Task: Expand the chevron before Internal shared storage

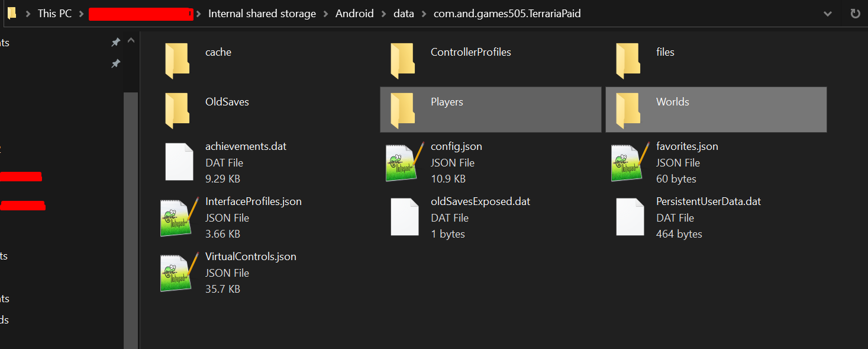Action: [199, 13]
